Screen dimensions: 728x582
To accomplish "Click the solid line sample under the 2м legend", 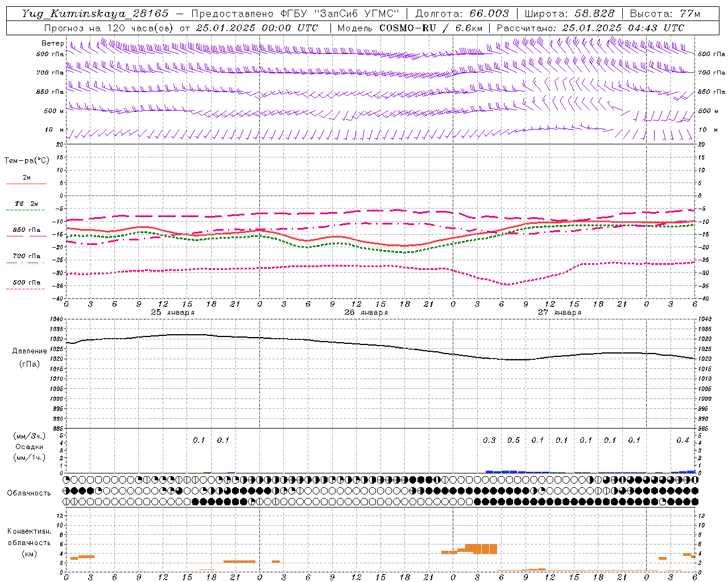I will click(x=26, y=184).
